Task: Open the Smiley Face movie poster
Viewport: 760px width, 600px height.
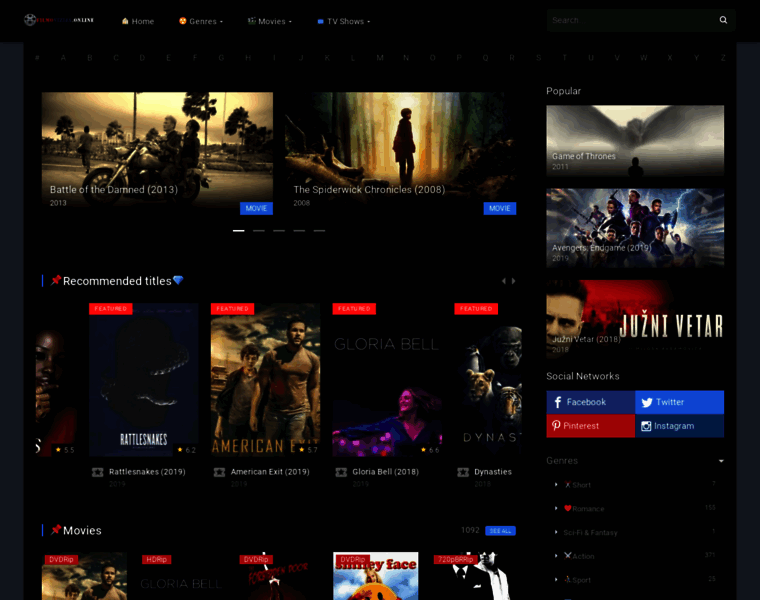Action: click(376, 576)
